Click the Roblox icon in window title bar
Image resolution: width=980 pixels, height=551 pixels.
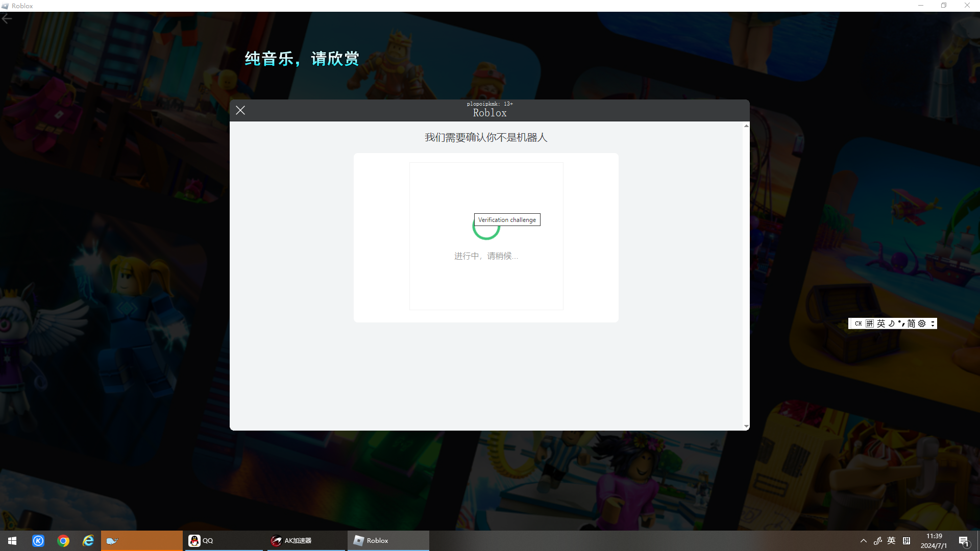click(5, 6)
